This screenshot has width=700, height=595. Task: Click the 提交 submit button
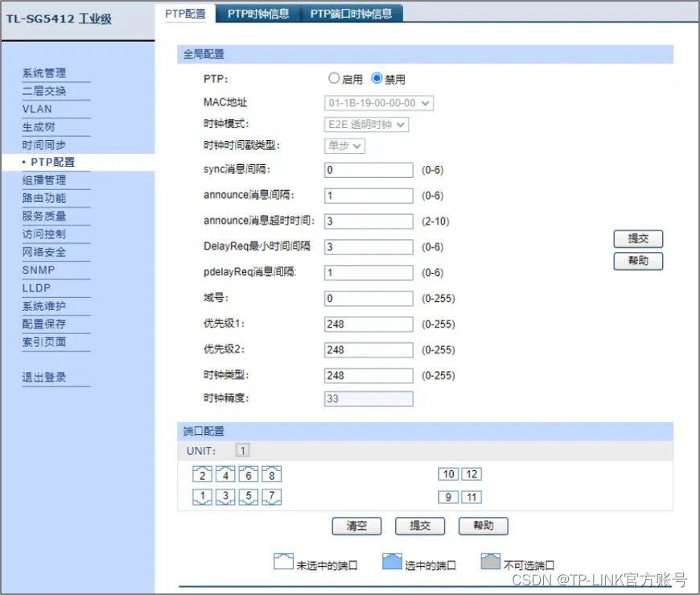point(638,238)
